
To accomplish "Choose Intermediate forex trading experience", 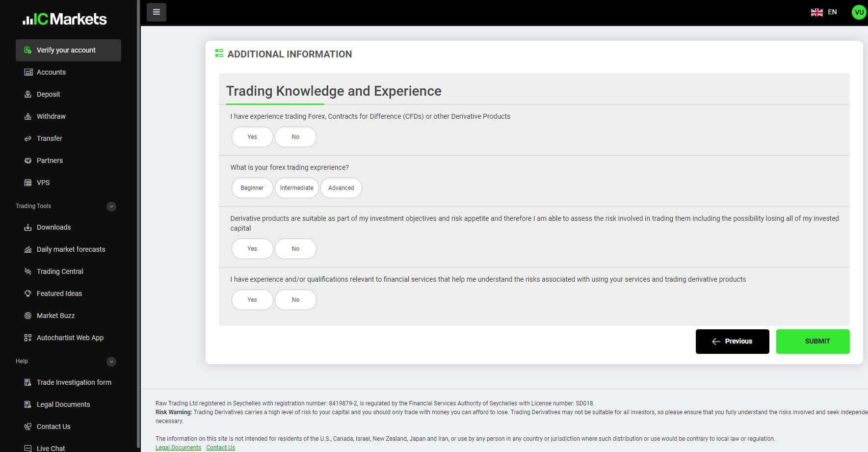I will pos(296,187).
